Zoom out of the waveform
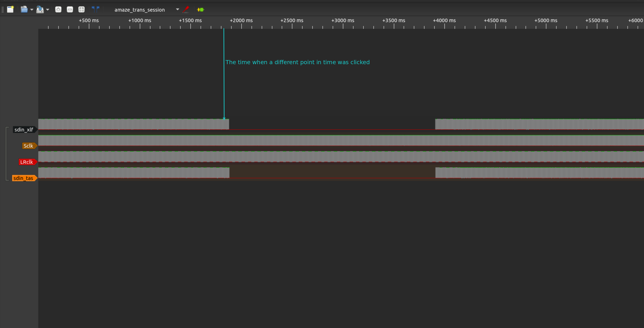The image size is (644, 328). tap(70, 9)
